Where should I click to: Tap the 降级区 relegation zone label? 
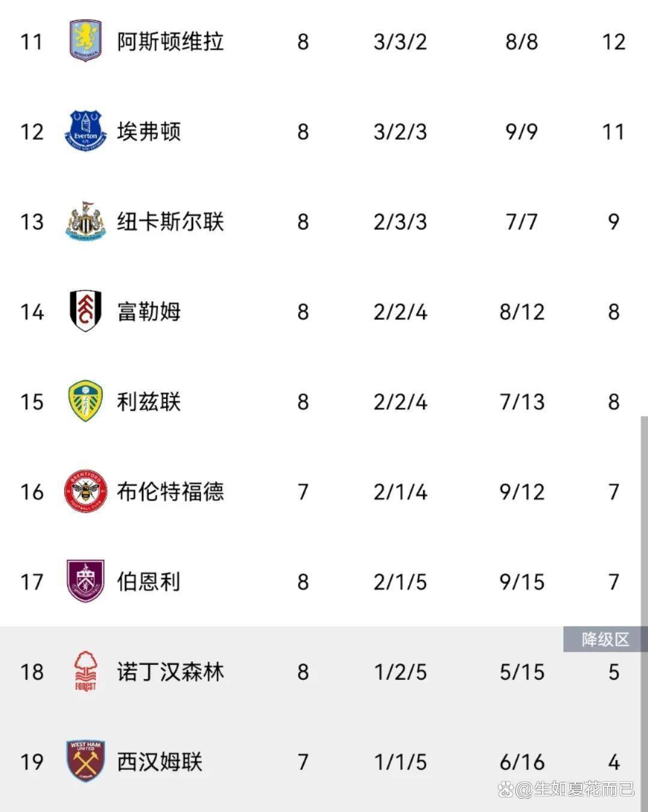pos(605,640)
